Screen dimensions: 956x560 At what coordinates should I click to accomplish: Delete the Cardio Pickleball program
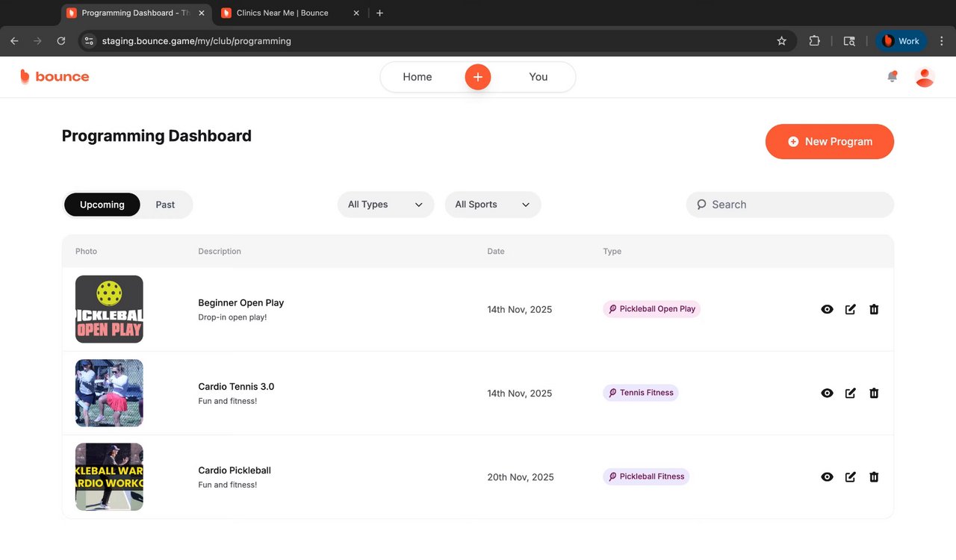pyautogui.click(x=874, y=477)
